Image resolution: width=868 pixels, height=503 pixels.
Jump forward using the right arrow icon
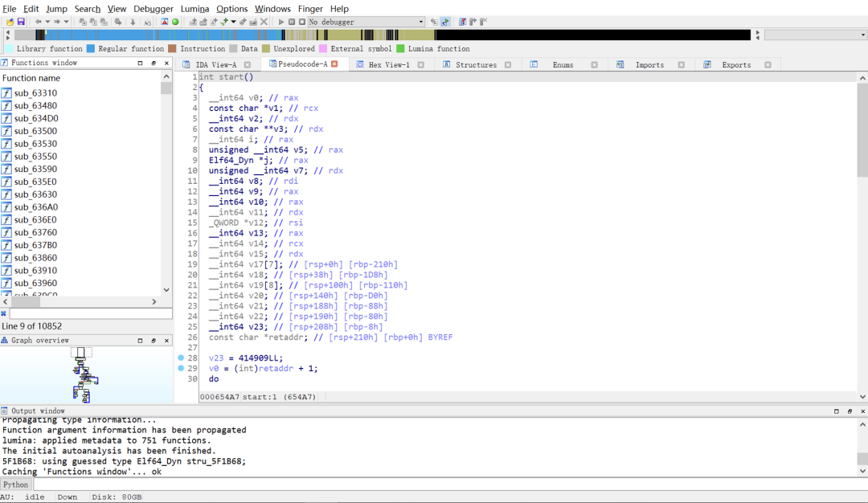[57, 22]
